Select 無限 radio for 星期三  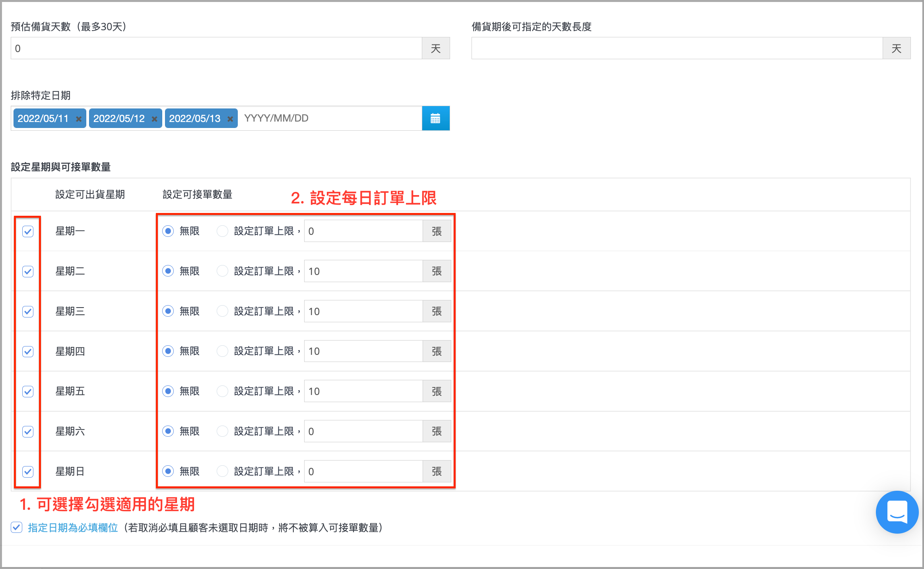coord(168,311)
